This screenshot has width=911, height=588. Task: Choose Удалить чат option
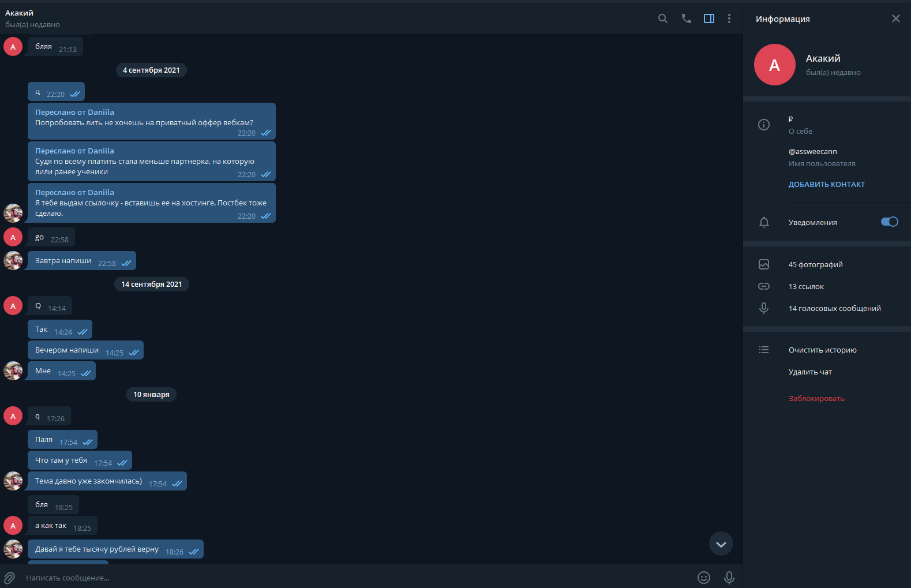[827, 372]
